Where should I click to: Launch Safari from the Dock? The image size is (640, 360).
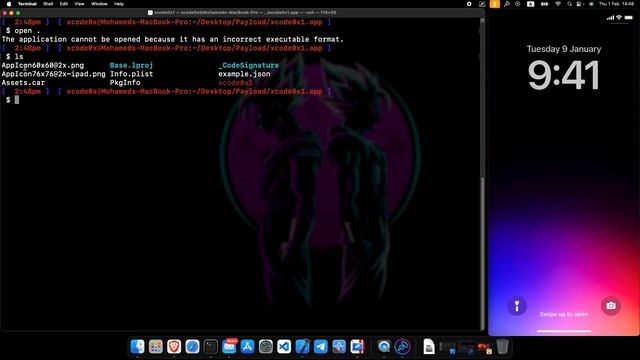192,347
